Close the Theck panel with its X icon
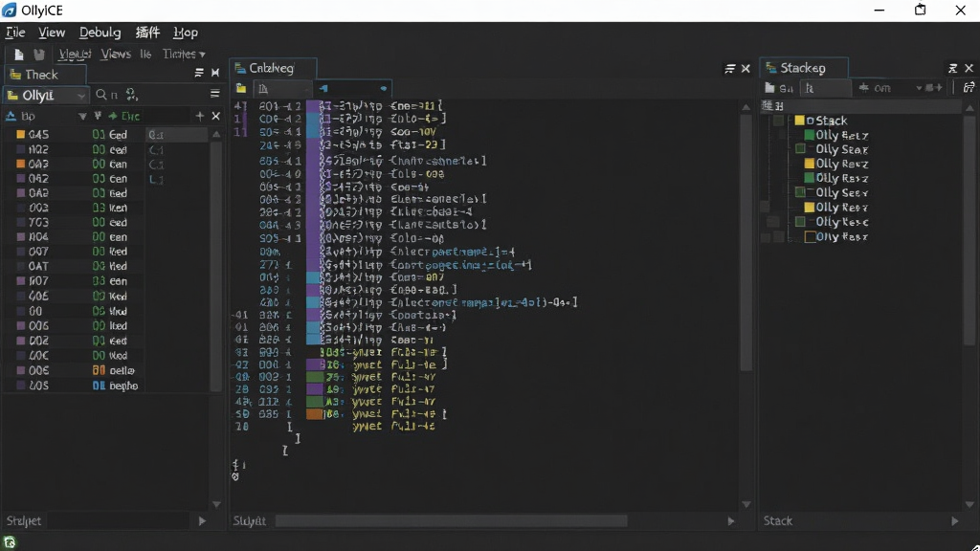Image resolution: width=980 pixels, height=551 pixels. [x=215, y=73]
